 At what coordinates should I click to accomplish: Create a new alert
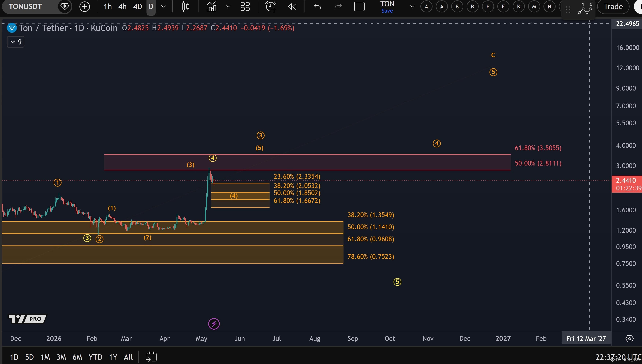coord(271,7)
